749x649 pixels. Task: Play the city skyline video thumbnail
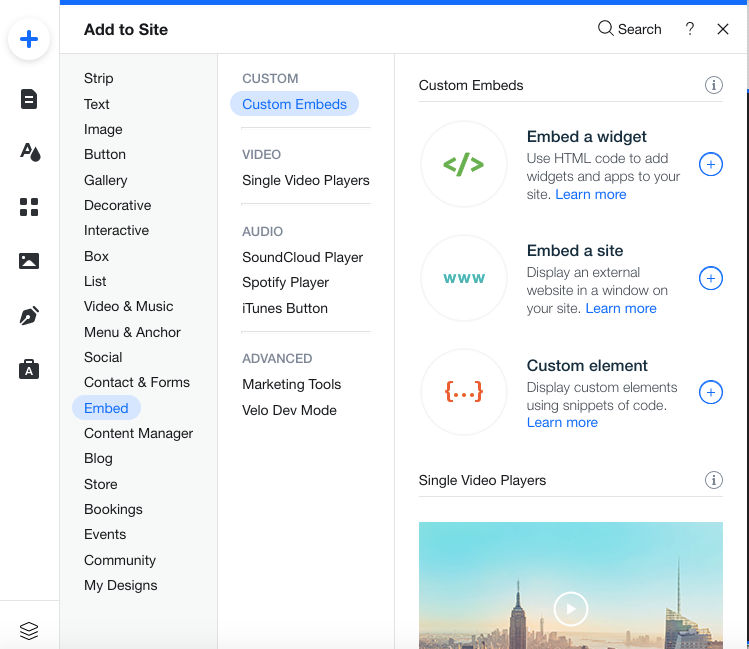click(570, 608)
